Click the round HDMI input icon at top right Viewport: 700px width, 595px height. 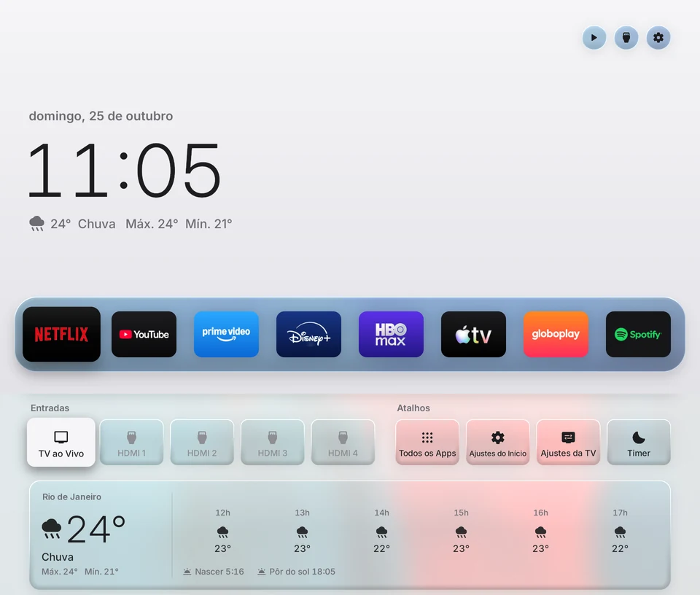click(x=626, y=37)
